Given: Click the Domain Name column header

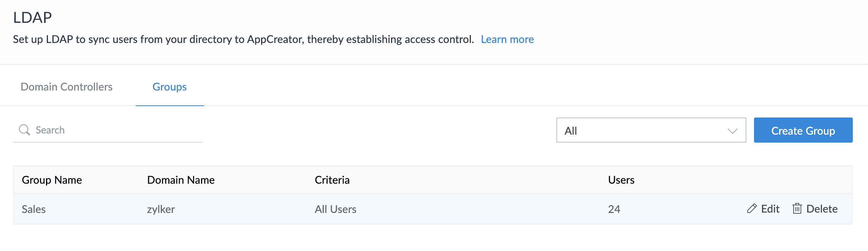Looking at the screenshot, I should (x=181, y=180).
